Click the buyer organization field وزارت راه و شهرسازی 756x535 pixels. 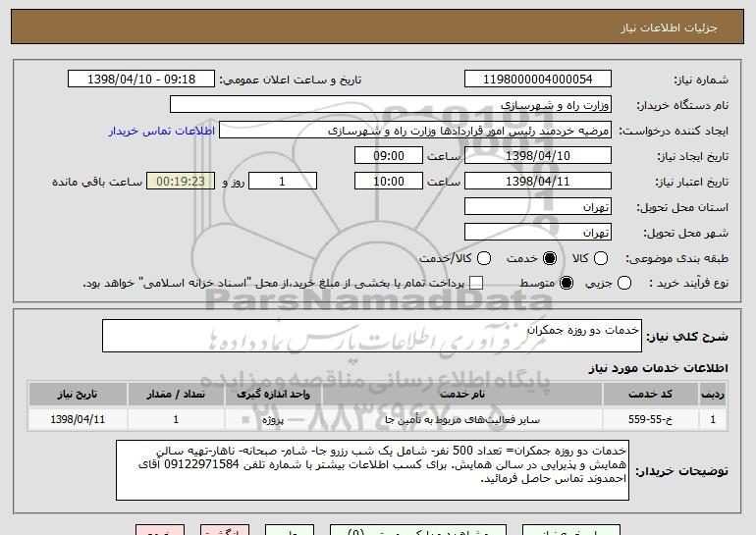391,105
